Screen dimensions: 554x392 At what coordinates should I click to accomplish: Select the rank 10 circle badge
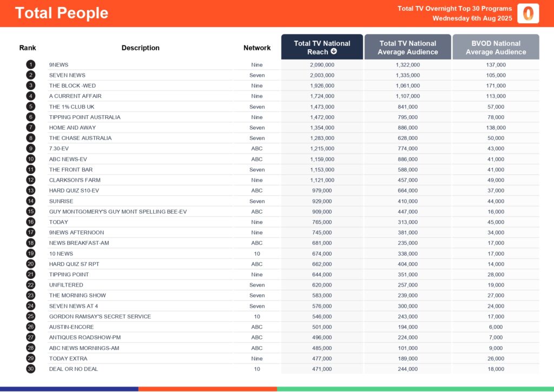[30, 160]
